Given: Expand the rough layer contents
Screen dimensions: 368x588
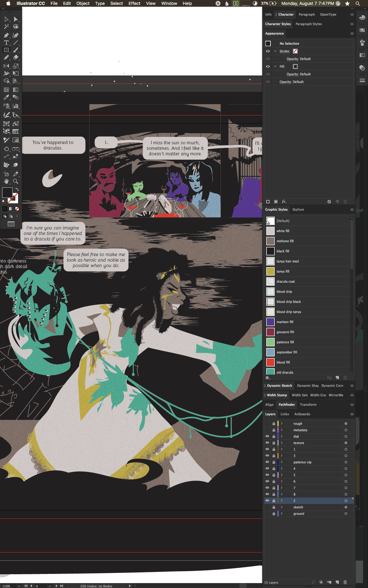Looking at the screenshot, I should point(282,424).
